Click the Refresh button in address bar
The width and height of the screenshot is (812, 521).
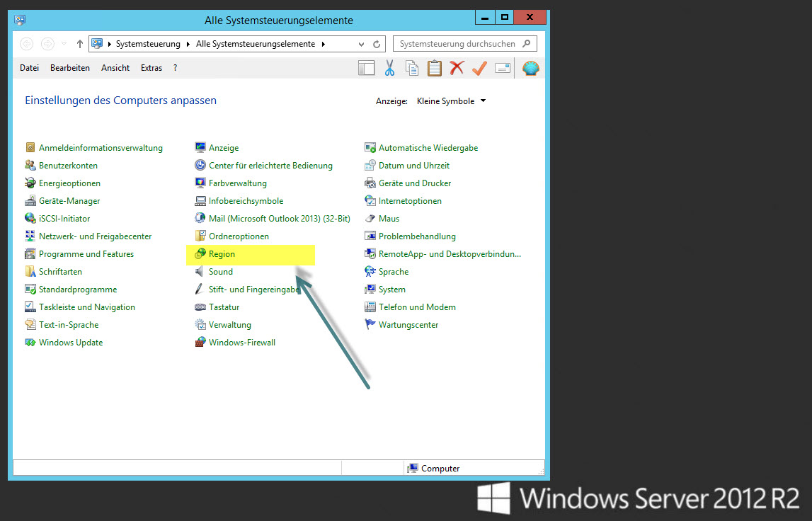[x=377, y=44]
